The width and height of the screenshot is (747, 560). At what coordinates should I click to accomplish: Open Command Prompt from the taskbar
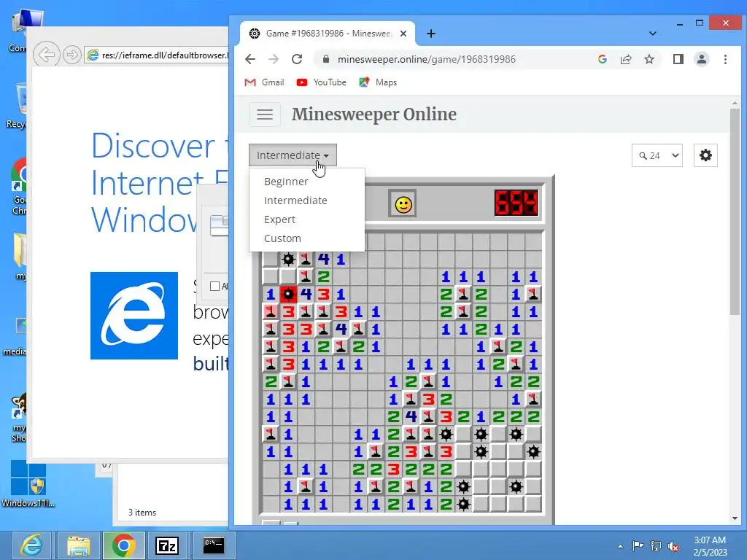(x=214, y=545)
